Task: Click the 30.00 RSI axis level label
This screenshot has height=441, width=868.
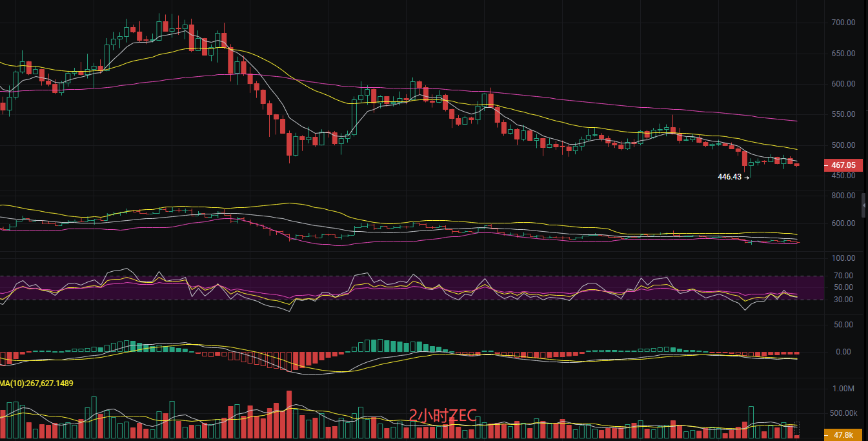Action: click(843, 300)
